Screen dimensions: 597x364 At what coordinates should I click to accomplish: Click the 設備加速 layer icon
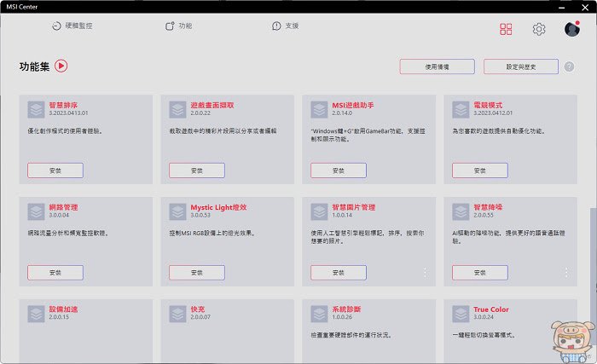click(x=36, y=314)
